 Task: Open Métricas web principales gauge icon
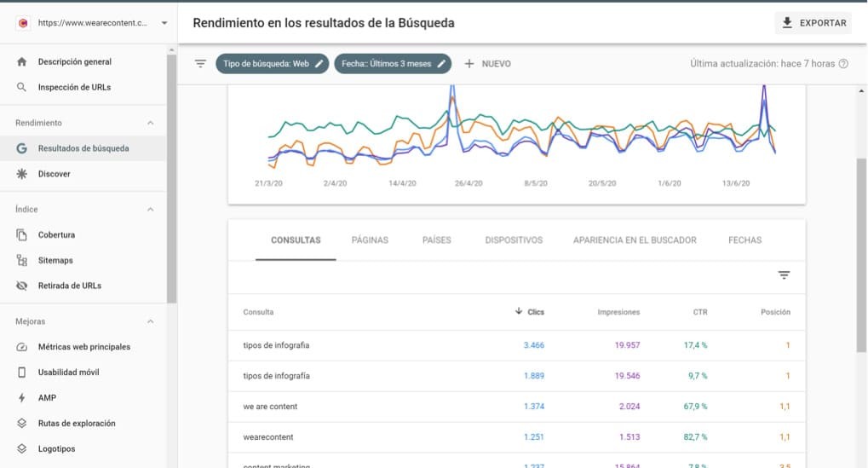pos(22,347)
